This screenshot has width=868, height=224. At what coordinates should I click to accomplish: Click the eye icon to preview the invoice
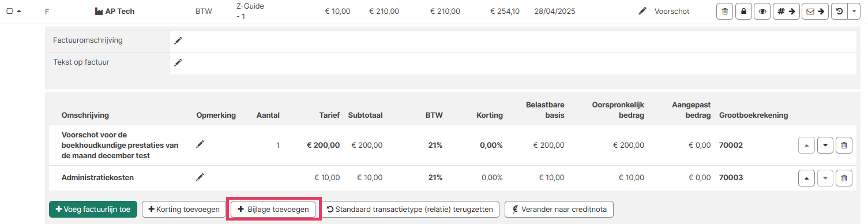click(x=762, y=11)
